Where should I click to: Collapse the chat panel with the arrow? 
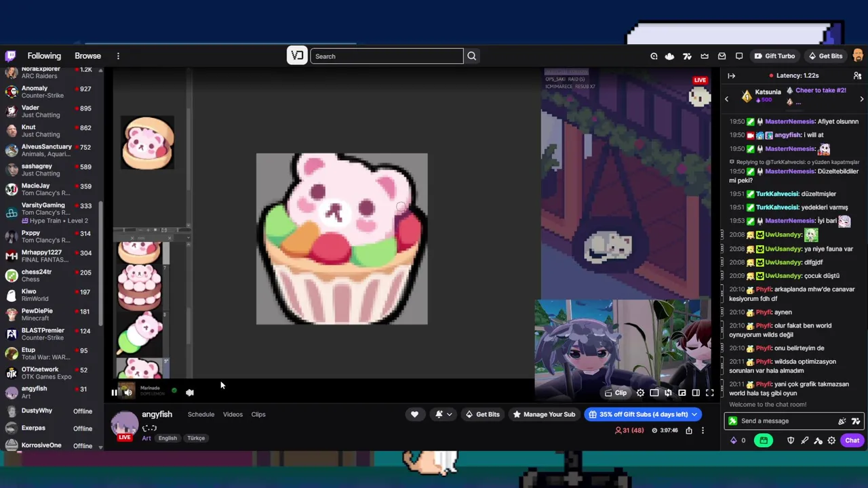tap(731, 76)
